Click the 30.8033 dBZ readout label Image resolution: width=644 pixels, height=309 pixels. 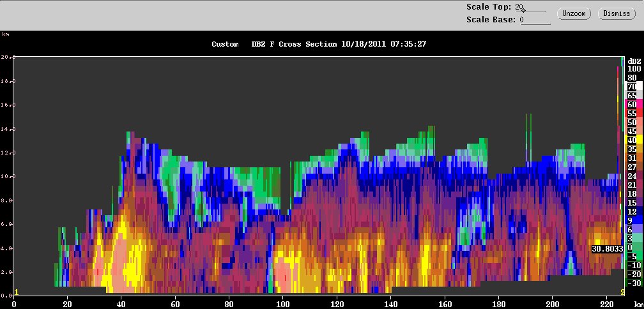608,249
